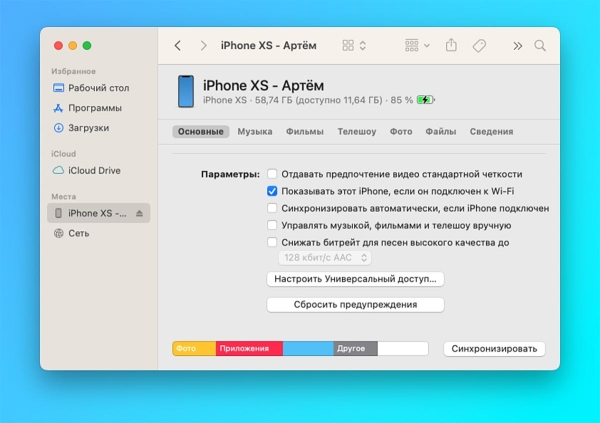The image size is (600, 423).
Task: Click Сбросить предупреждения button
Action: click(x=355, y=305)
